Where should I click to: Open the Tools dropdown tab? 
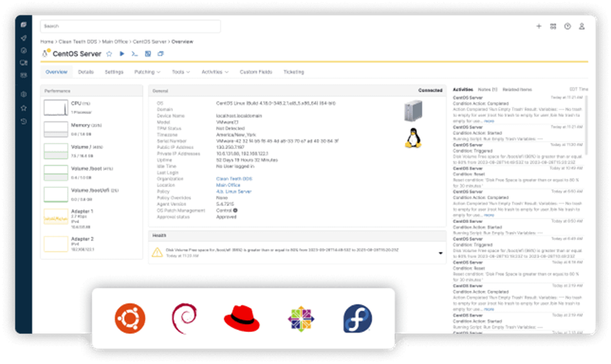181,72
